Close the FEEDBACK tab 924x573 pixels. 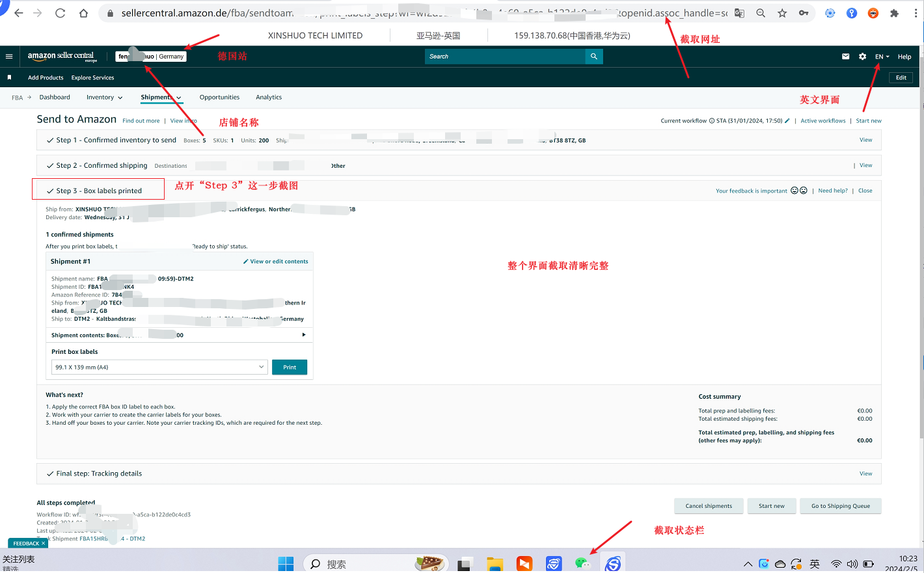click(44, 543)
